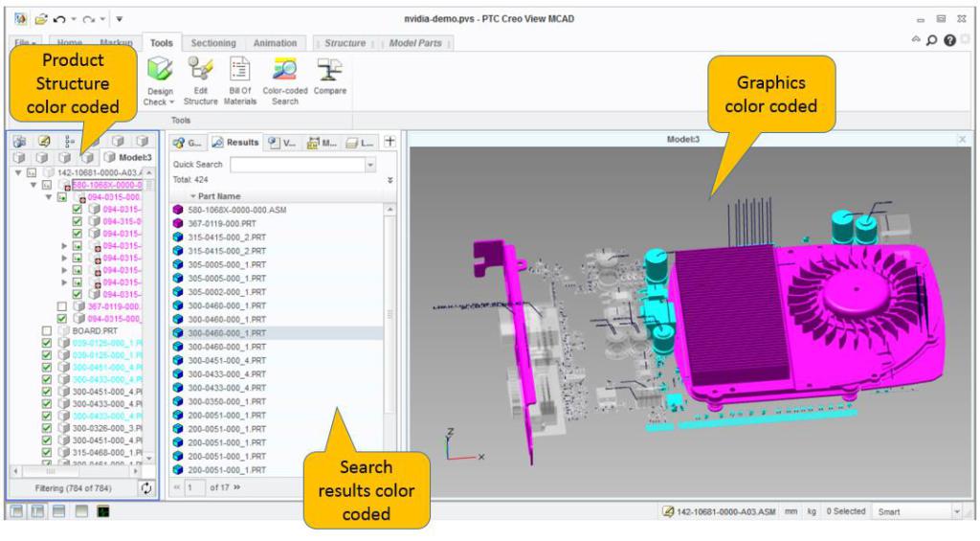980x541 pixels.
Task: Check the BOARD.PRT visibility checkbox
Action: coord(47,330)
